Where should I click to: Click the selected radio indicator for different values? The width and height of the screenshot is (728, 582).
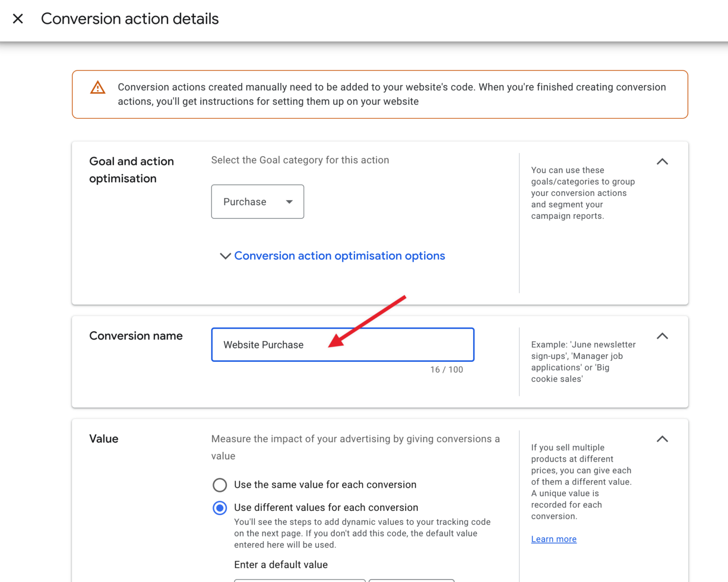[220, 508]
